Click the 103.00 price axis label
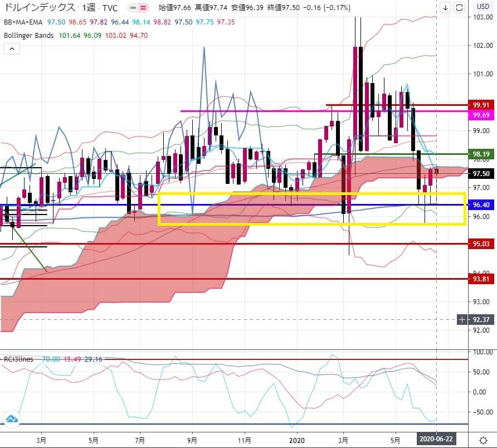The height and width of the screenshot is (448, 497). (x=483, y=17)
